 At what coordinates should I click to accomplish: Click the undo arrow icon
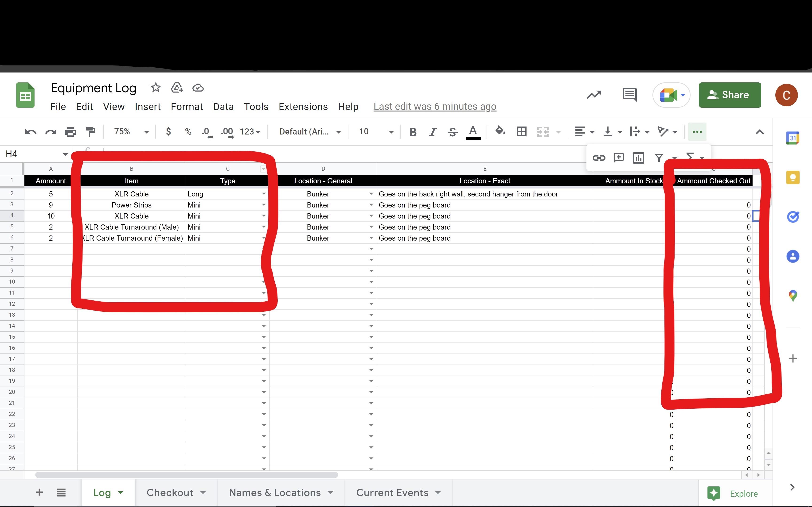coord(31,132)
